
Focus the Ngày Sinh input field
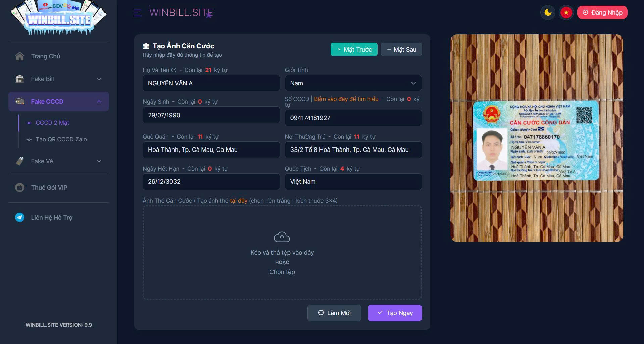[211, 115]
